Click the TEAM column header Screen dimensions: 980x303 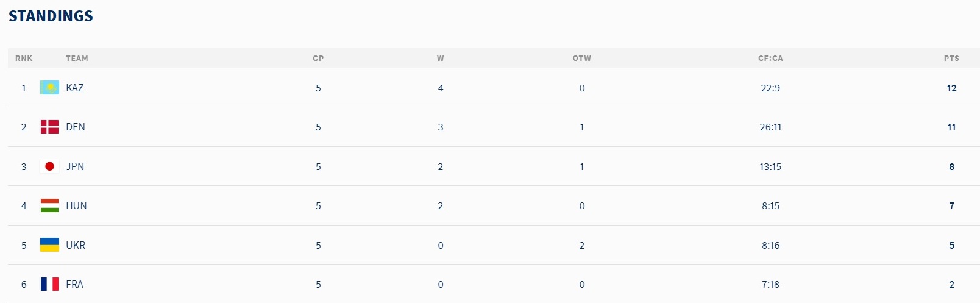77,59
